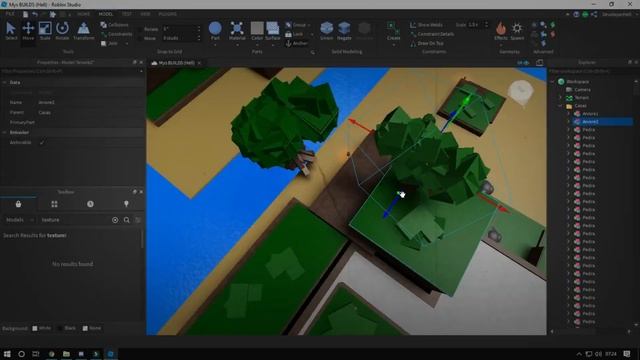Click the Anchor tool
640x360 pixels.
pos(297,43)
